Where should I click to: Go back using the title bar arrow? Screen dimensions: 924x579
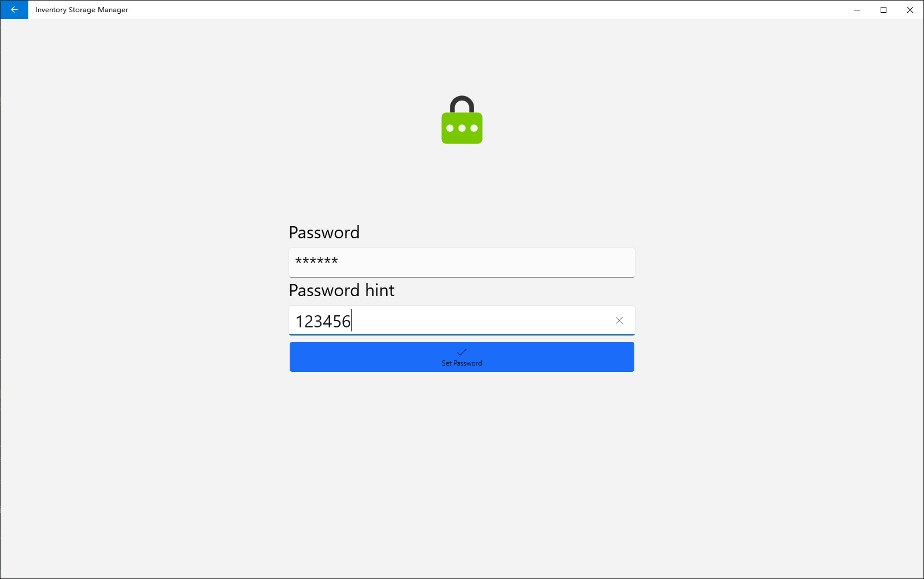point(14,10)
